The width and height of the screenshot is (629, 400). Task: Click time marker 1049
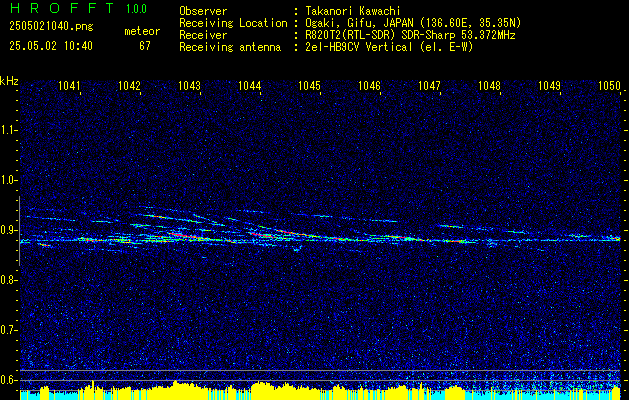point(550,85)
